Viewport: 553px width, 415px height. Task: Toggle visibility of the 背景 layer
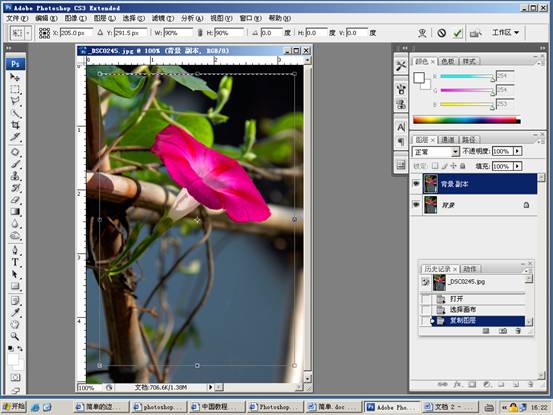[x=416, y=205]
